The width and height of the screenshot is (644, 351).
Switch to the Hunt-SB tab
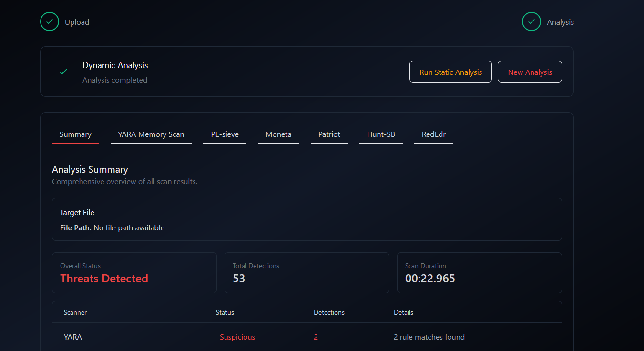pyautogui.click(x=381, y=134)
